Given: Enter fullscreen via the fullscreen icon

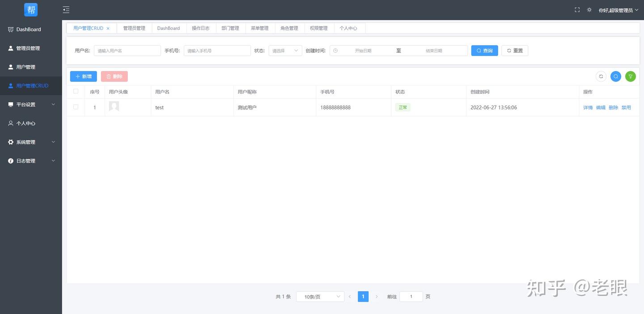Looking at the screenshot, I should click(x=576, y=9).
